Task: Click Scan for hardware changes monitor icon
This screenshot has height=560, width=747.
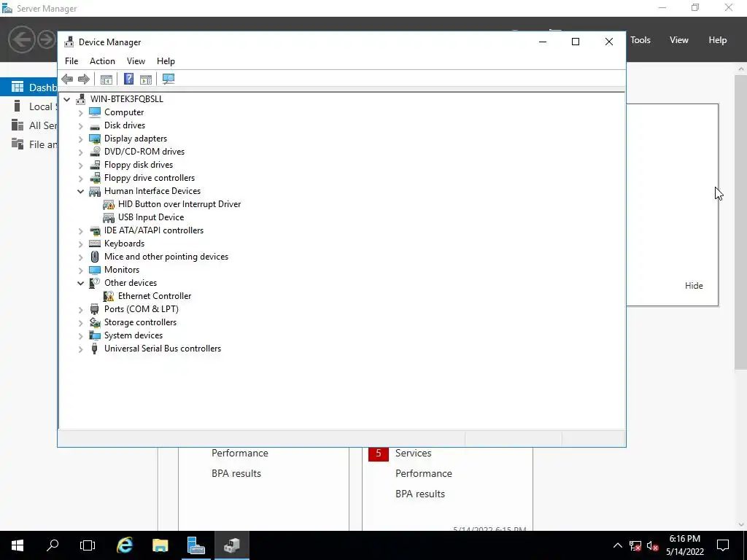Action: click(x=169, y=79)
